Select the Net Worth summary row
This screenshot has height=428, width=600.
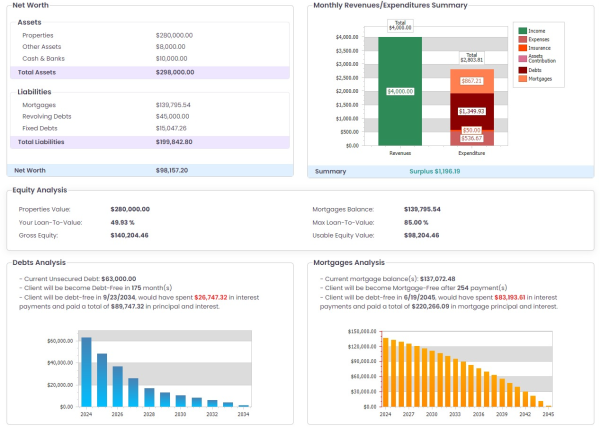click(150, 170)
